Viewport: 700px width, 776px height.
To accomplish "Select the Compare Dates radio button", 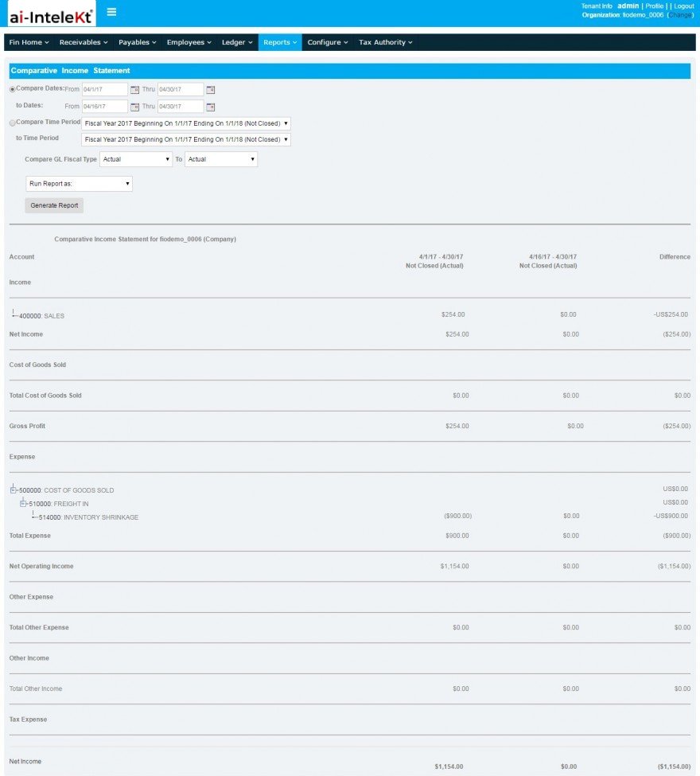I will click(x=13, y=90).
